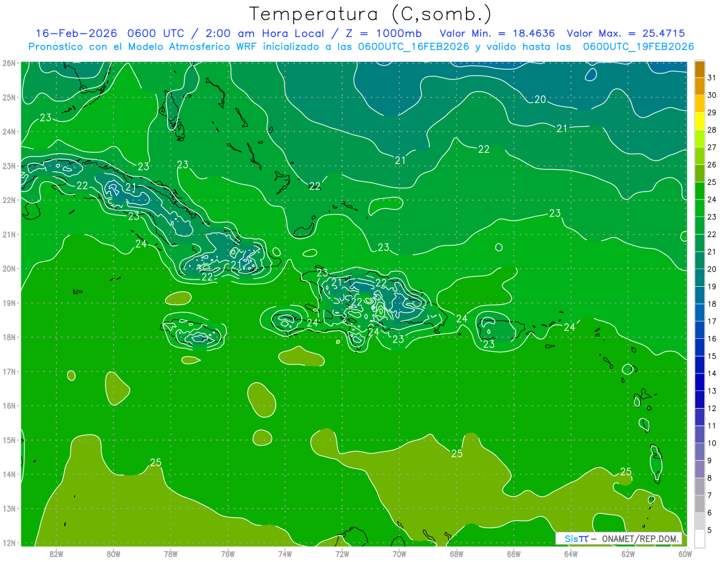Click 'Valor Min. = 18.4636' value
Viewport: 728px width, 562px height.
[x=497, y=33]
